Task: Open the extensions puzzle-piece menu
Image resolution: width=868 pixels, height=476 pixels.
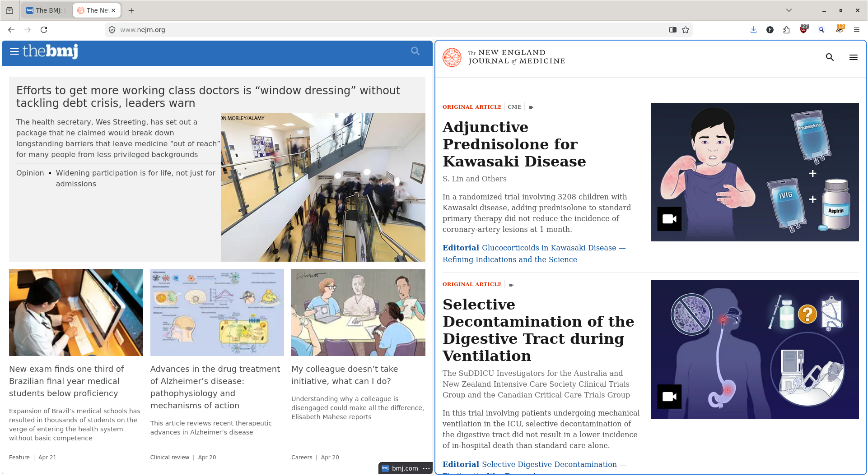Action: click(x=787, y=30)
